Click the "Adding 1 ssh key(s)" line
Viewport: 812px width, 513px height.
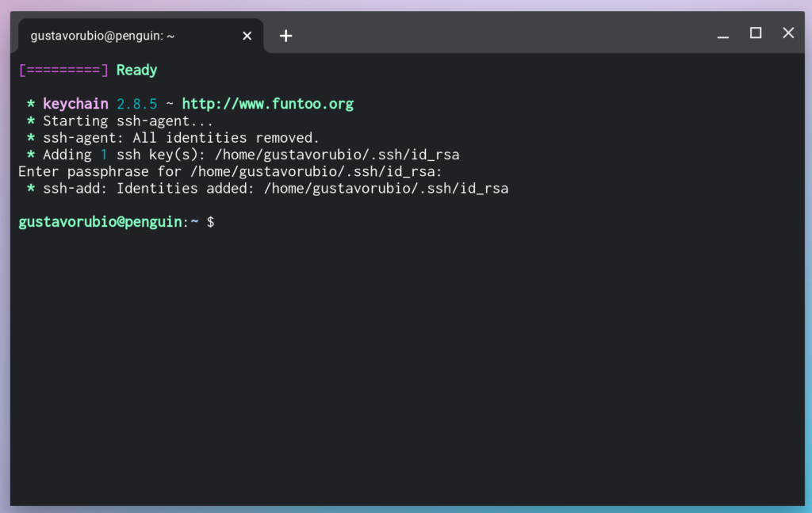click(x=251, y=155)
